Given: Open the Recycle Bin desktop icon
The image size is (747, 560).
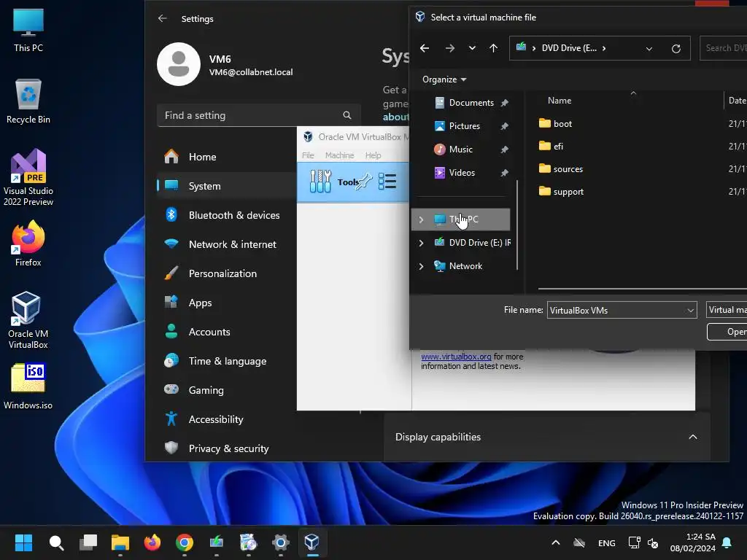Looking at the screenshot, I should [28, 101].
